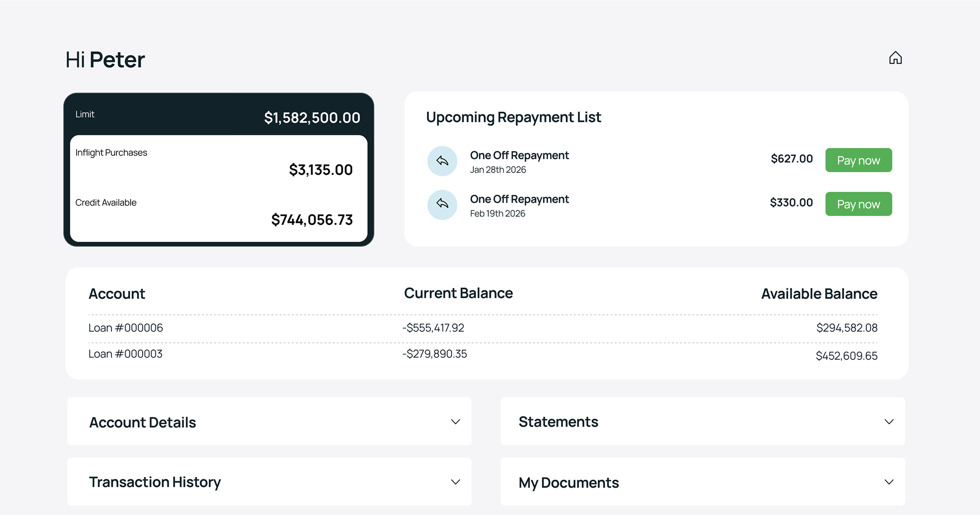The width and height of the screenshot is (980, 515).
Task: Open Loan #000003 account row
Action: click(125, 354)
